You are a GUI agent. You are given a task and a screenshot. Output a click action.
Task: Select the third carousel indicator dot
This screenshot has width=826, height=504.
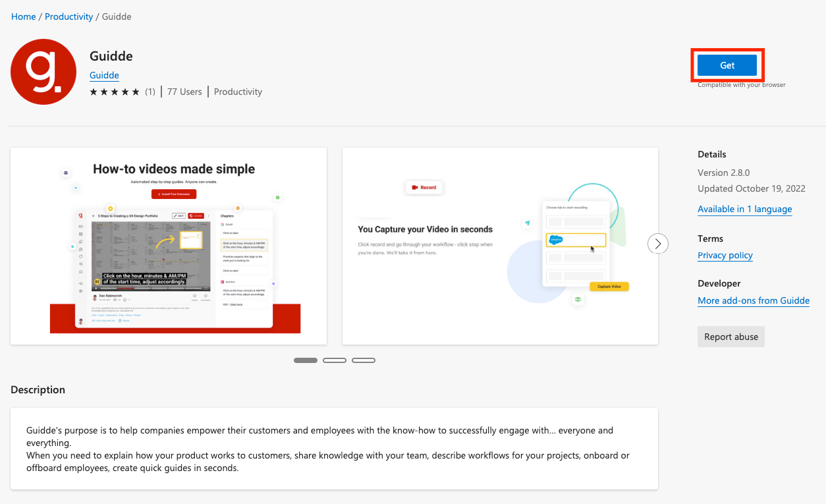tap(364, 360)
